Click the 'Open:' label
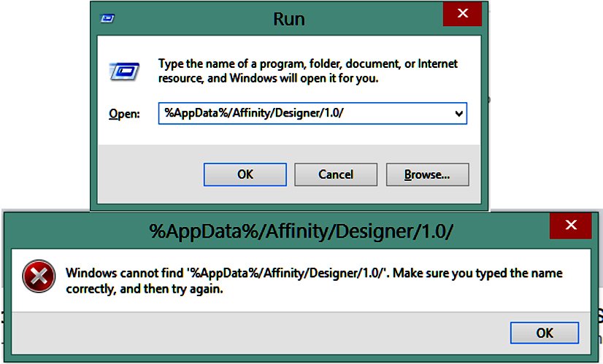Viewport: 603px width, 364px height. coord(124,114)
